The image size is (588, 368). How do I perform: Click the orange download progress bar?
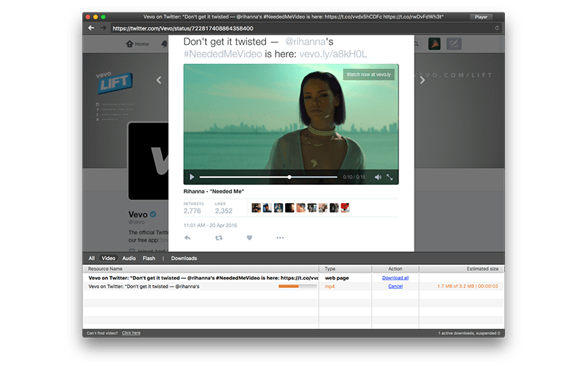(298, 286)
